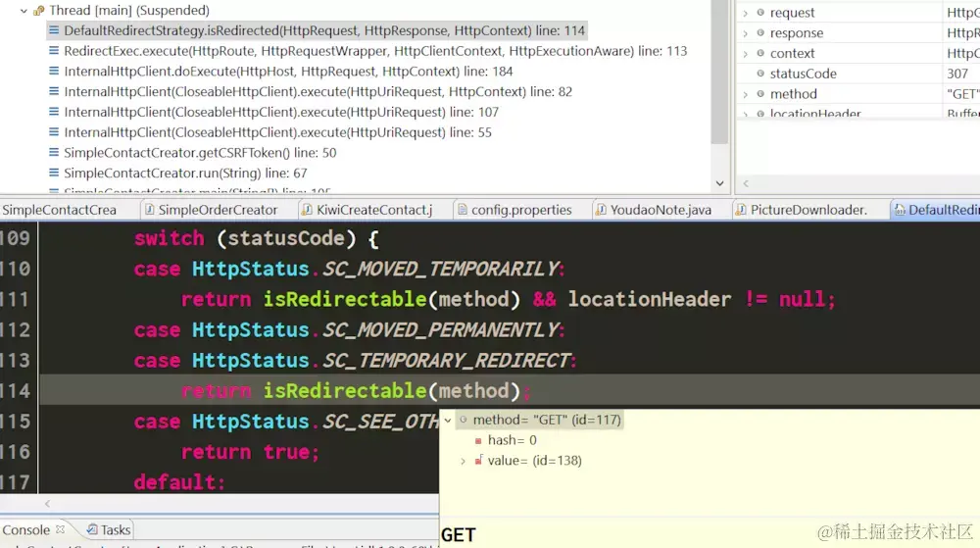Viewport: 980px width, 548px height.
Task: Click stack frame icon beside SimpleContactCreator.run
Action: click(x=54, y=173)
